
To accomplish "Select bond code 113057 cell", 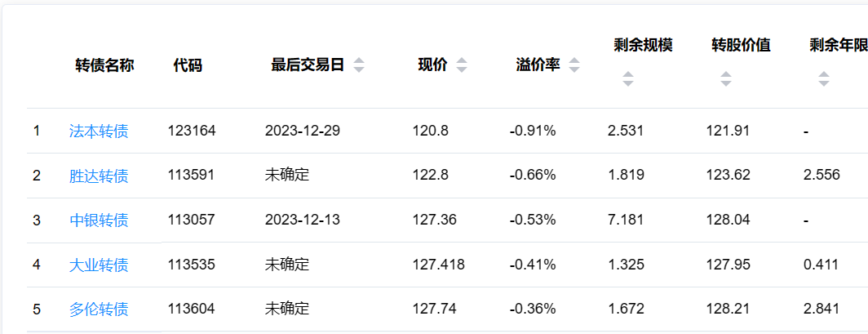I will (x=192, y=220).
